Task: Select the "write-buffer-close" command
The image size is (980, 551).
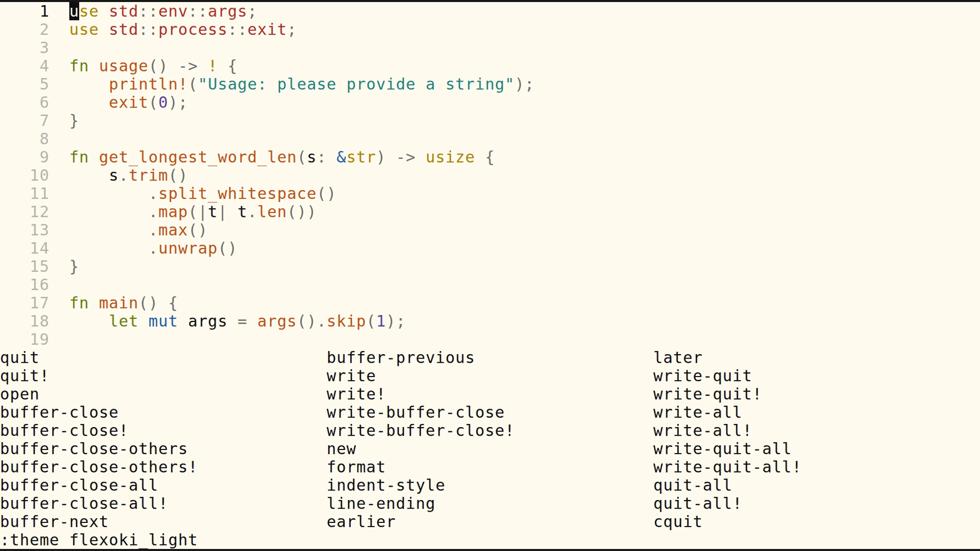Action: point(415,412)
